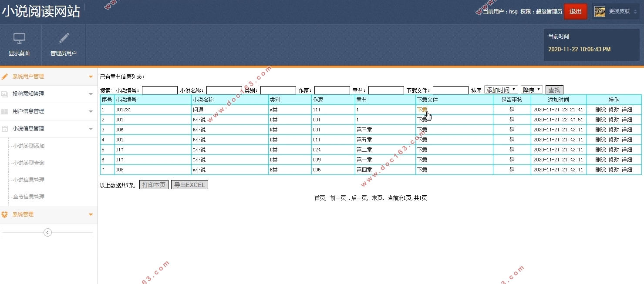Click the icon beside 投稿需知管理
Screen dimensions: 644x284
point(5,94)
